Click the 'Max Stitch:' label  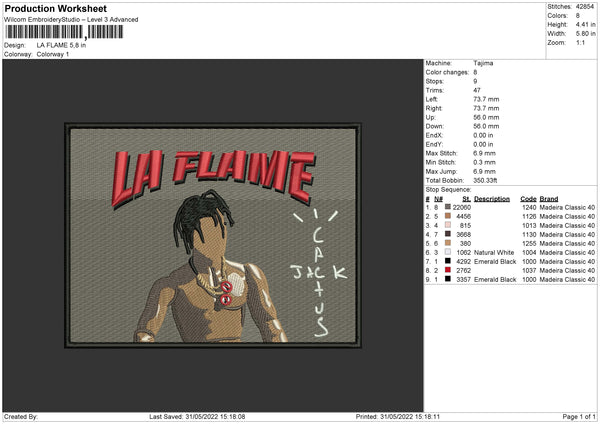tap(441, 153)
